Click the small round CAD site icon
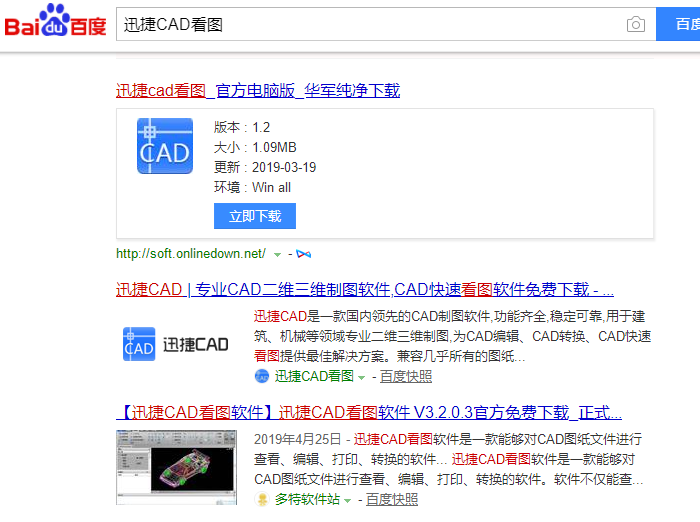This screenshot has width=700, height=522. [x=262, y=376]
